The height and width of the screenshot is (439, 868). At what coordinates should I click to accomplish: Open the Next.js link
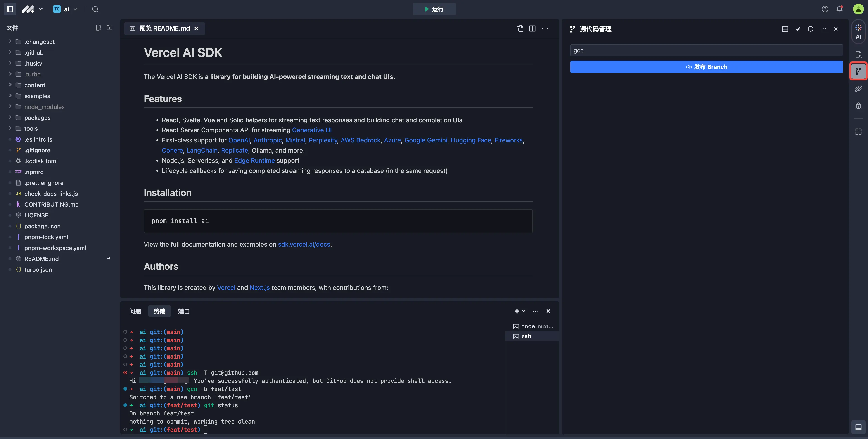(259, 287)
